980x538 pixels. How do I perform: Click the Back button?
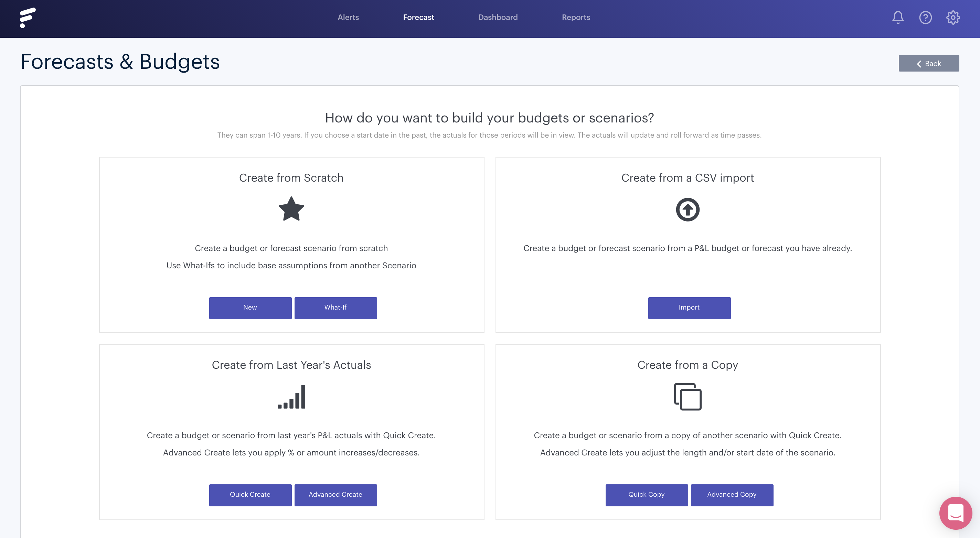(929, 64)
